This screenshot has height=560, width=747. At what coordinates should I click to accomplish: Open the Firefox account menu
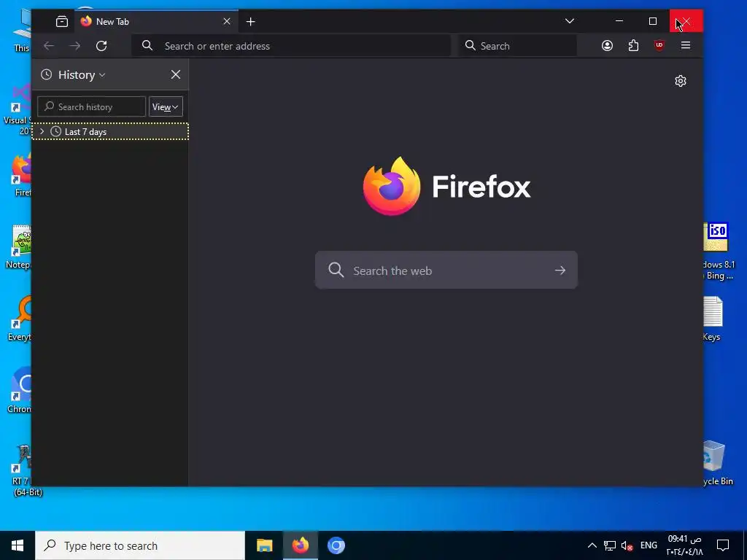pyautogui.click(x=607, y=46)
